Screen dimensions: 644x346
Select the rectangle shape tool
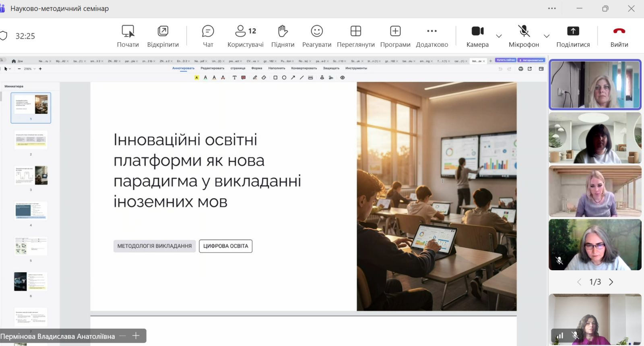point(275,78)
